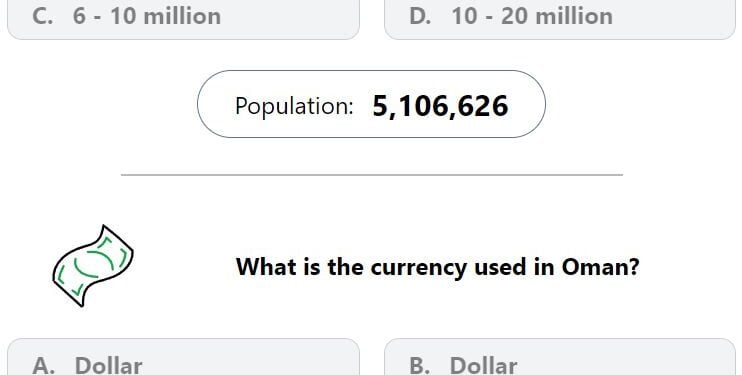Screen dimensions: 742x375
Task: Click the population figure 5,106,626
Action: tap(440, 106)
